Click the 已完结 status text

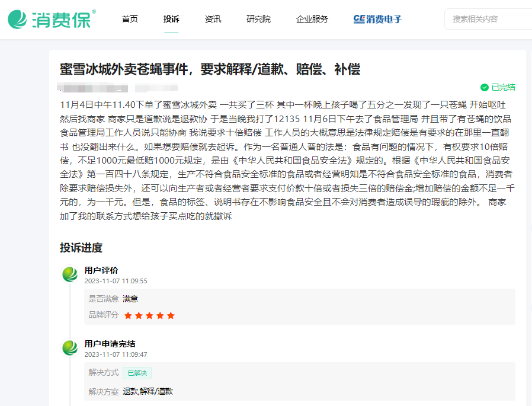[503, 88]
